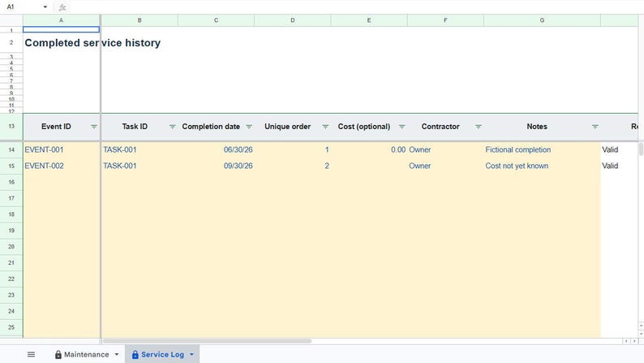Open the Completion date column filter
The width and height of the screenshot is (644, 363).
249,127
